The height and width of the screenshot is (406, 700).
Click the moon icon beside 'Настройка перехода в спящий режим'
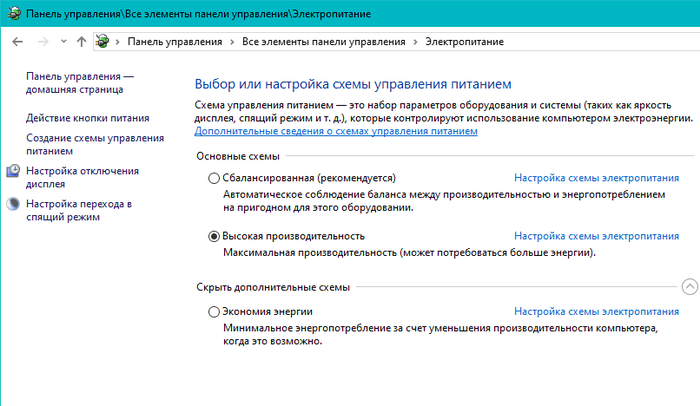tap(13, 204)
